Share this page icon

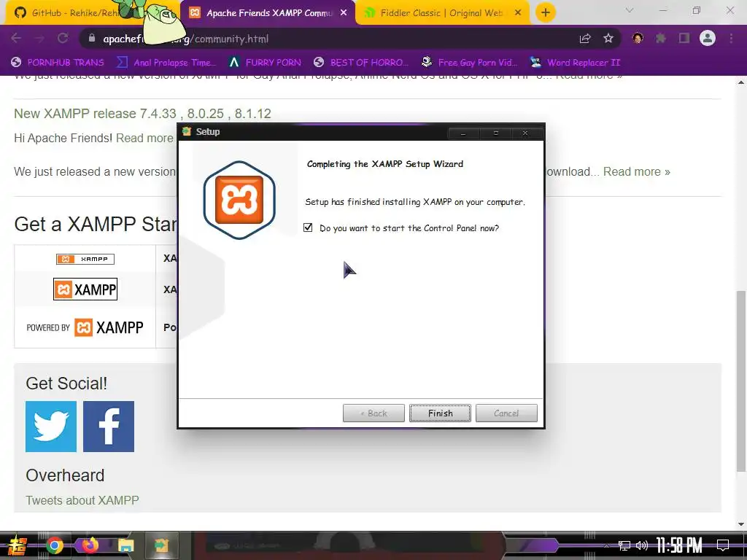[585, 39]
